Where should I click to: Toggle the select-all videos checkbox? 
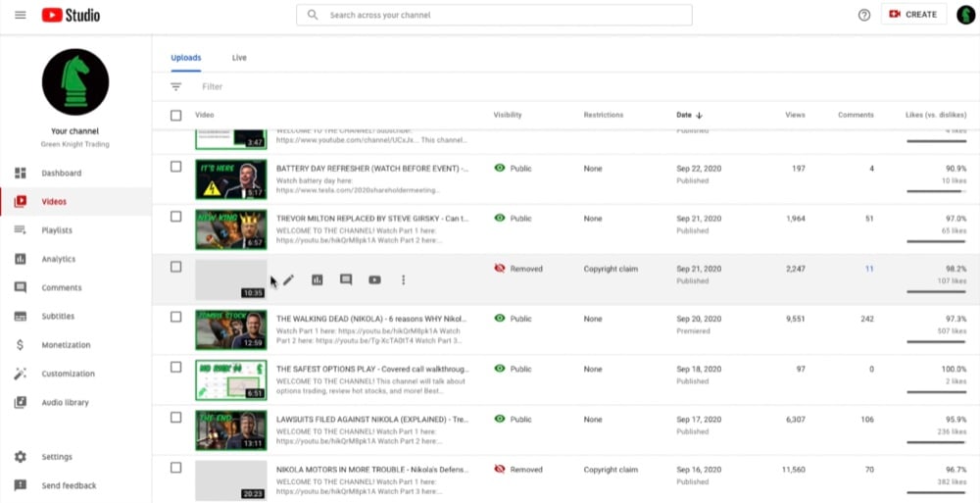(x=176, y=115)
